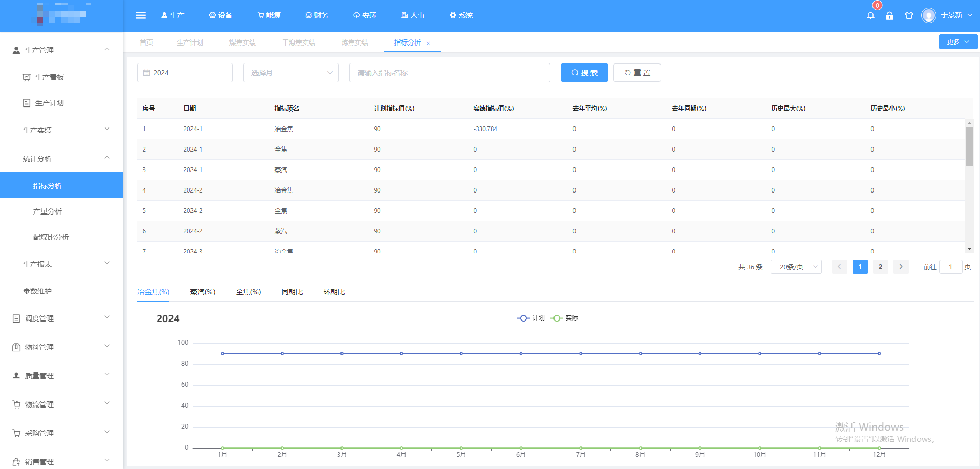Click the 蒸汽 cell in row 3
This screenshot has height=469, width=980.
point(281,170)
